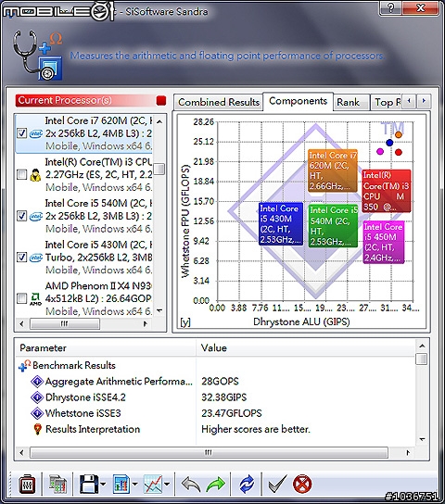Viewport: 445px width, 504px height.
Task: Click the magenta data point in the chart
Action: [380, 151]
